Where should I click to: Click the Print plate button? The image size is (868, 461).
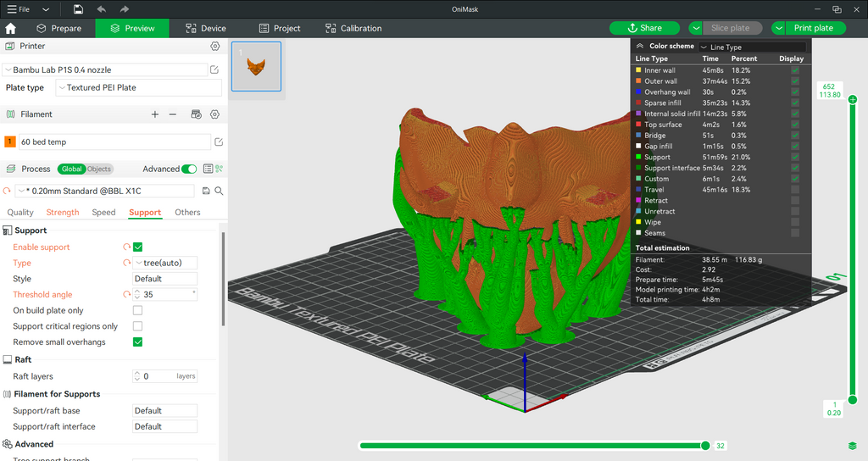[x=813, y=28]
